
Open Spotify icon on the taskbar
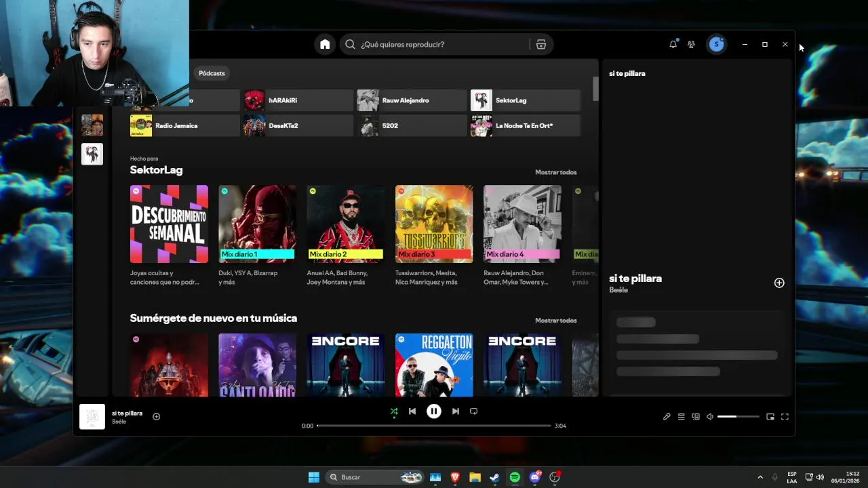pos(515,477)
